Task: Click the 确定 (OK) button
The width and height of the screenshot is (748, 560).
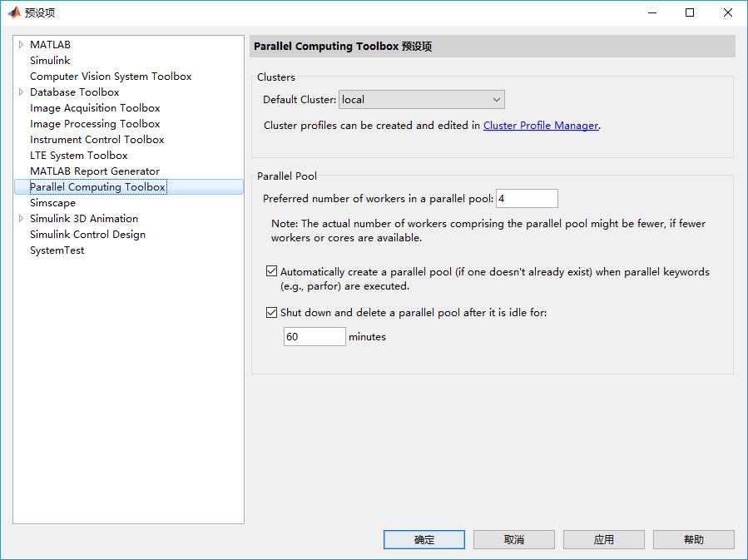Action: (424, 539)
